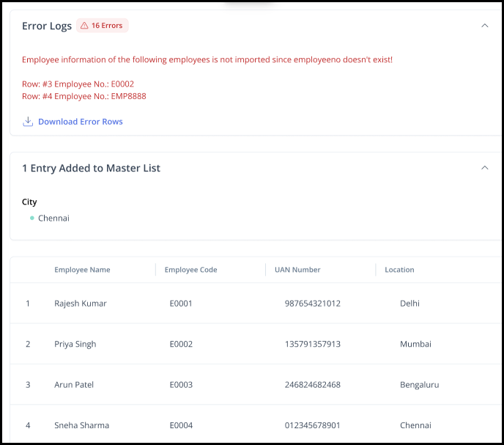
Task: Click the Bengaluru location cell
Action: tap(420, 384)
